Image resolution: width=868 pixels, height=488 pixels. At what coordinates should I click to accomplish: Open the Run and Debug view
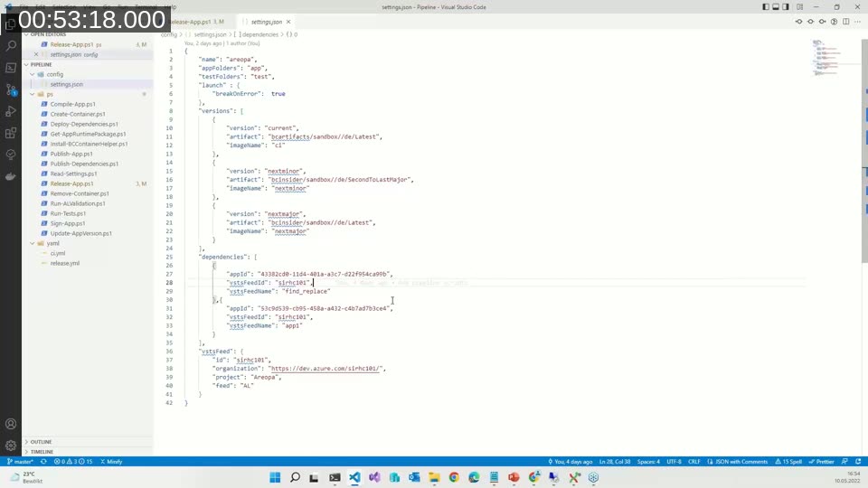click(x=11, y=111)
